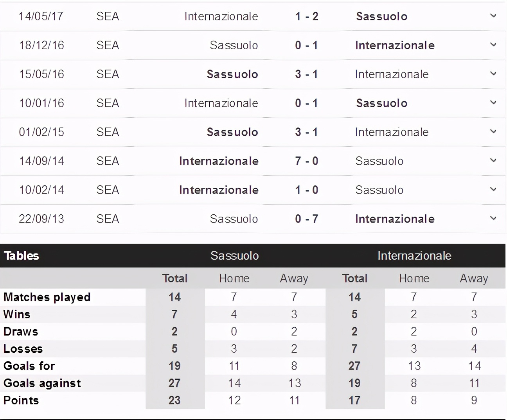Click the 7 - 0 score on 14/09/14

[306, 161]
